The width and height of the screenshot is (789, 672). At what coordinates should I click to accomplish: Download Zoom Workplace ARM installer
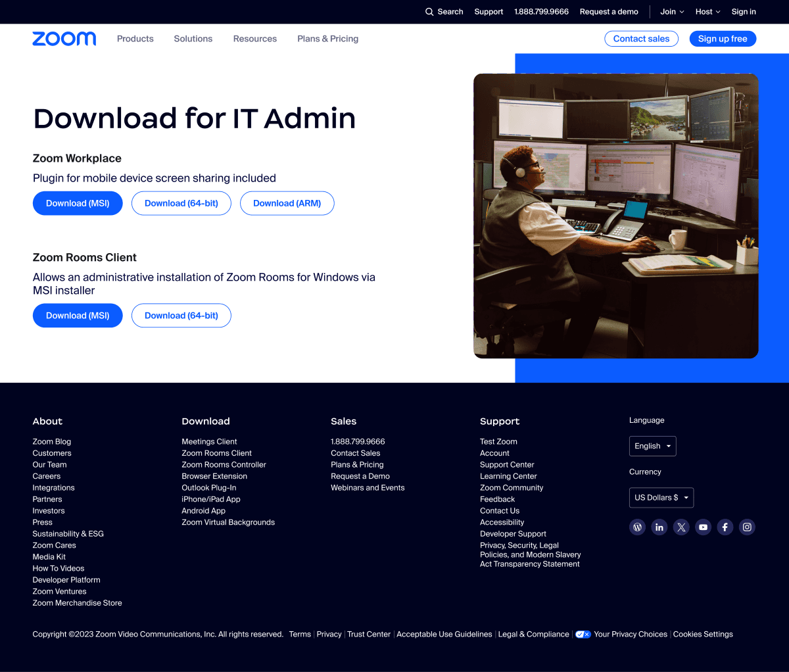tap(287, 203)
